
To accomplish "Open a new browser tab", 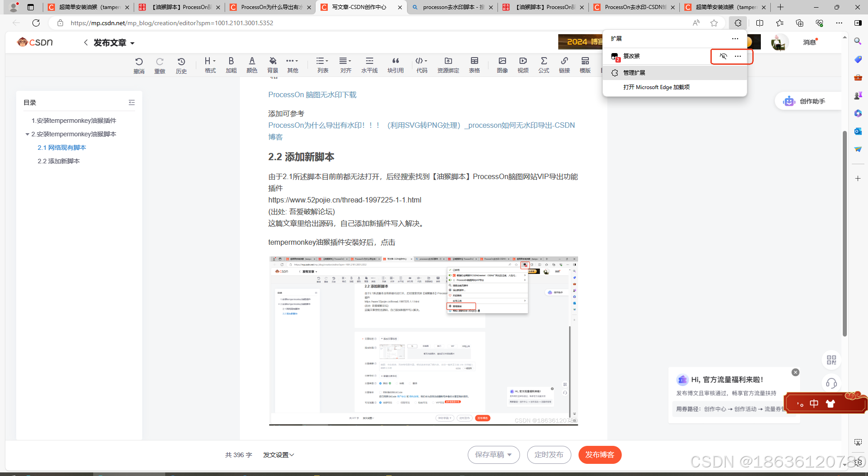I will pyautogui.click(x=780, y=7).
